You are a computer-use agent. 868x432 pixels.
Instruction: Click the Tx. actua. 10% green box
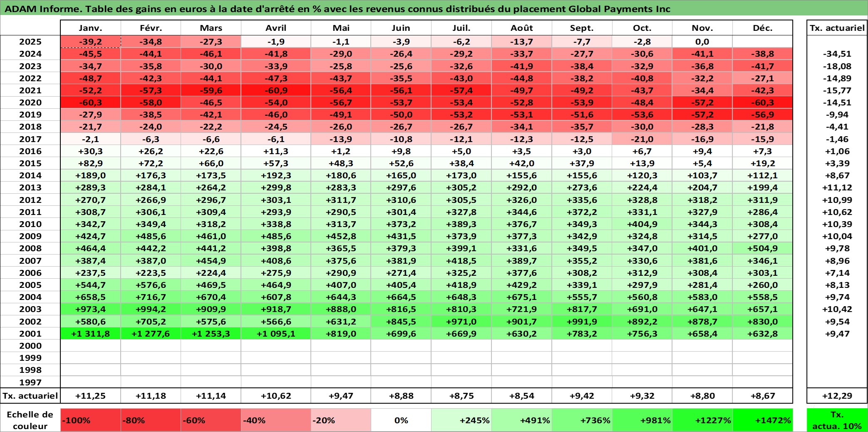pyautogui.click(x=837, y=420)
